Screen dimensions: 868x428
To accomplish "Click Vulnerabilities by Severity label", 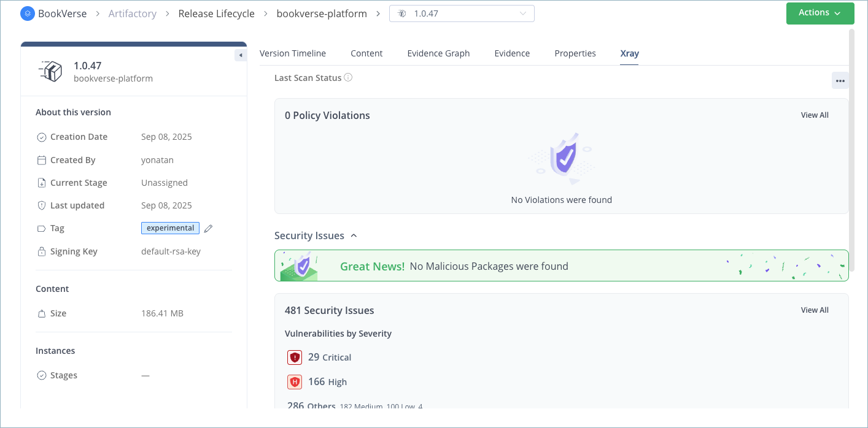I will pos(338,334).
